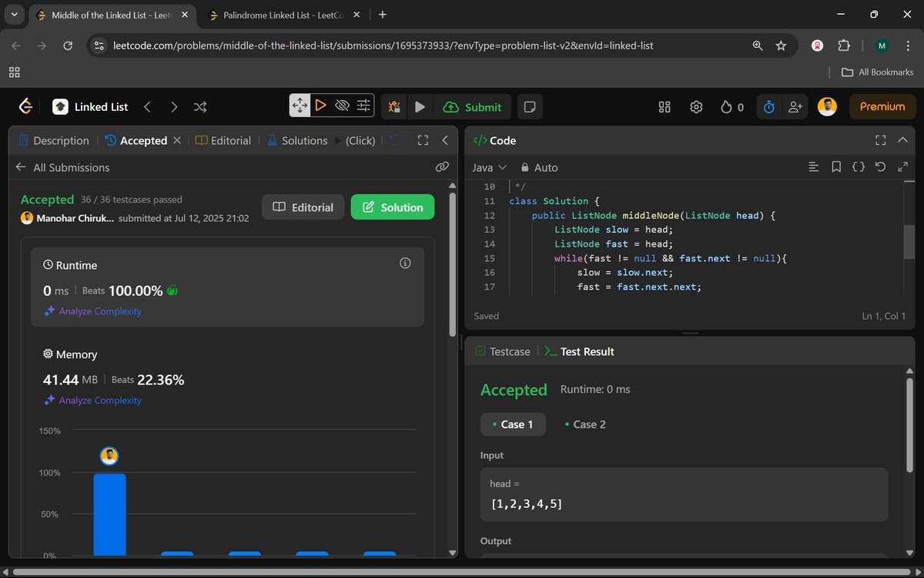
Task: Switch to the Editorial tab
Action: coord(223,140)
